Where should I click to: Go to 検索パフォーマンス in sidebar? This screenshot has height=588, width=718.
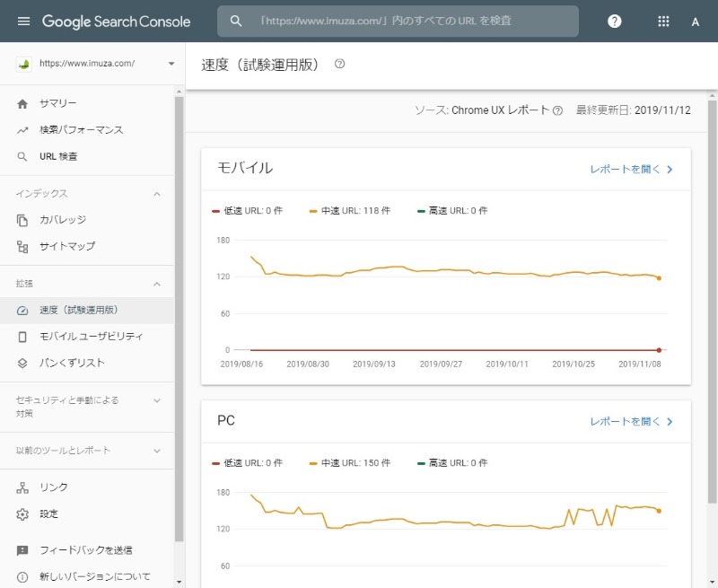pos(87,130)
